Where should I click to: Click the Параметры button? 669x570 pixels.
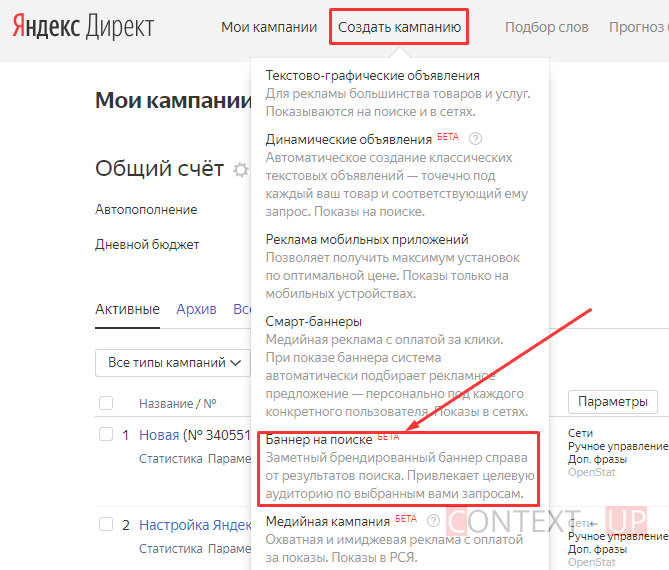613,401
